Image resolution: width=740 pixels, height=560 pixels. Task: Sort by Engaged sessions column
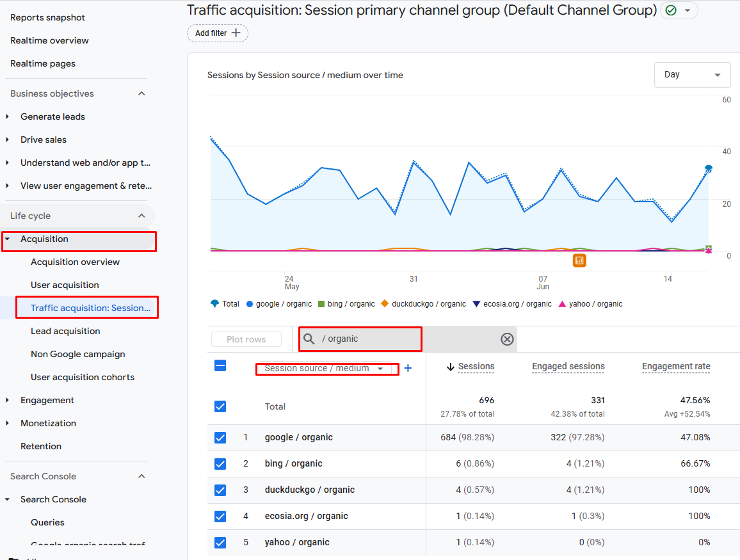pos(568,367)
